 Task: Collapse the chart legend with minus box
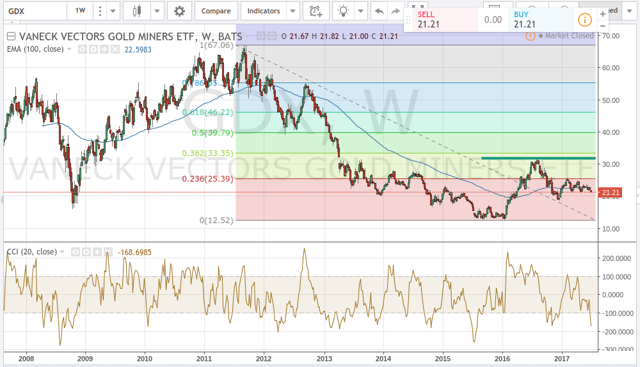tap(11, 36)
